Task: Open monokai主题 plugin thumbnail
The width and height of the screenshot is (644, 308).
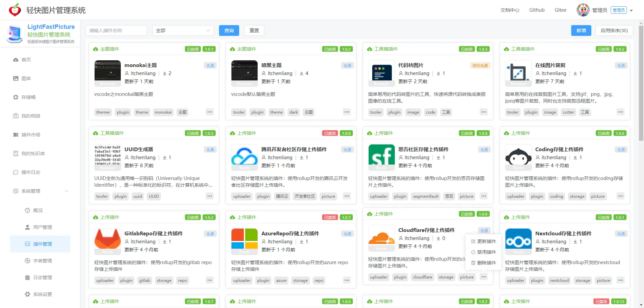Action: [x=108, y=73]
